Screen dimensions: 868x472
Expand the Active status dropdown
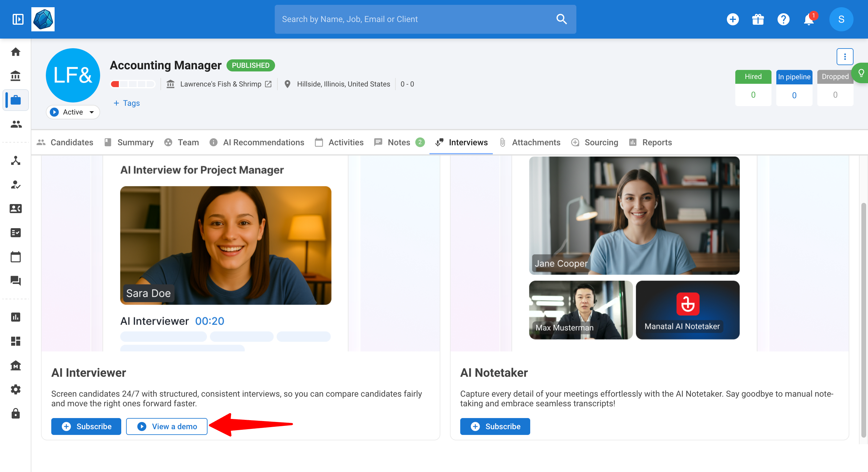(73, 112)
